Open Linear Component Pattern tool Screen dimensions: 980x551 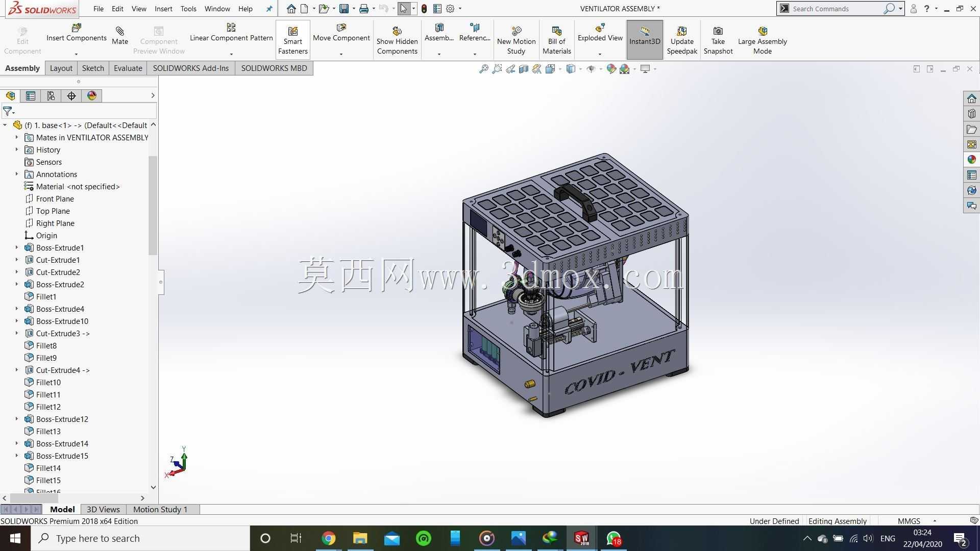tap(231, 33)
